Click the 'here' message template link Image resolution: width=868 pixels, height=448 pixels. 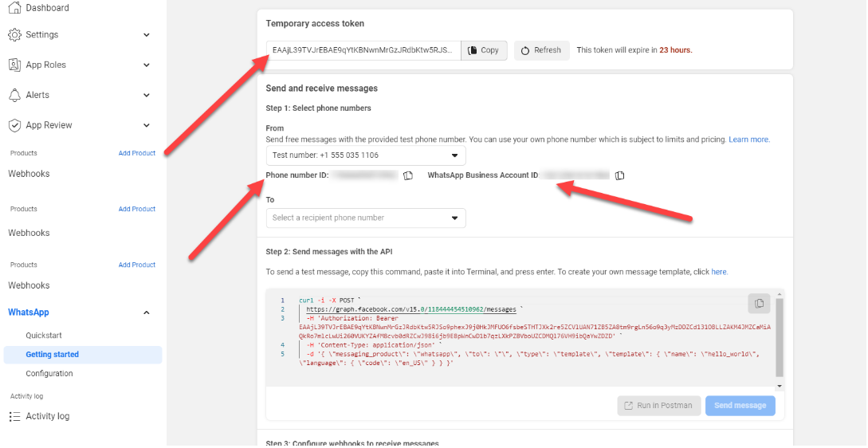click(x=719, y=273)
